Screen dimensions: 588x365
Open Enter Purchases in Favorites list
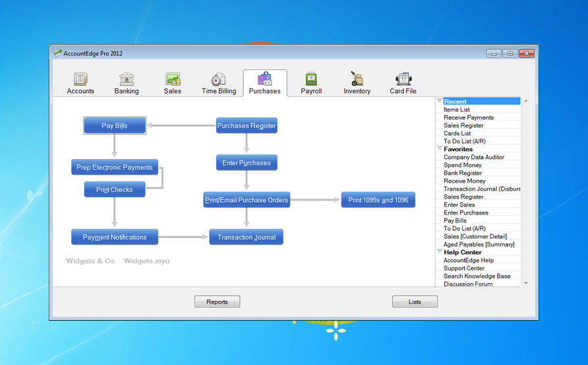466,212
